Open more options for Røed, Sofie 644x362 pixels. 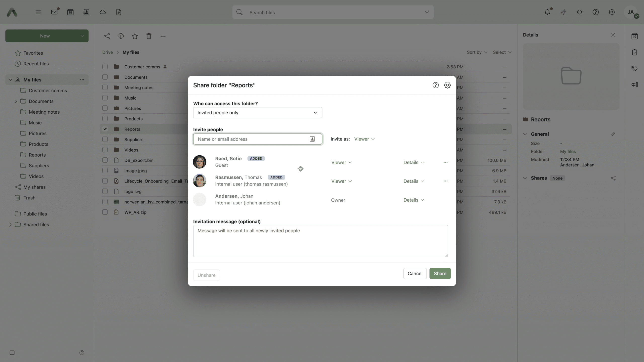click(445, 162)
